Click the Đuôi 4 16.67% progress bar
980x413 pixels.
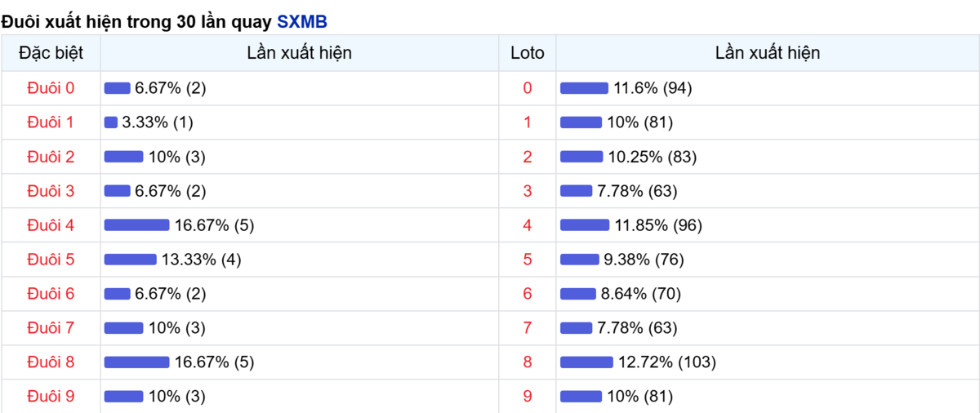[136, 225]
